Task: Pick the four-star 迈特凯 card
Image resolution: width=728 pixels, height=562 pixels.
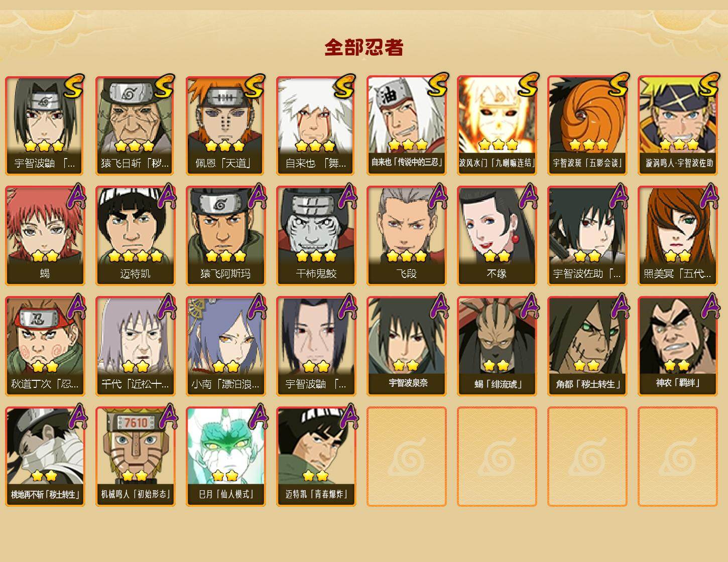Action: pos(135,236)
